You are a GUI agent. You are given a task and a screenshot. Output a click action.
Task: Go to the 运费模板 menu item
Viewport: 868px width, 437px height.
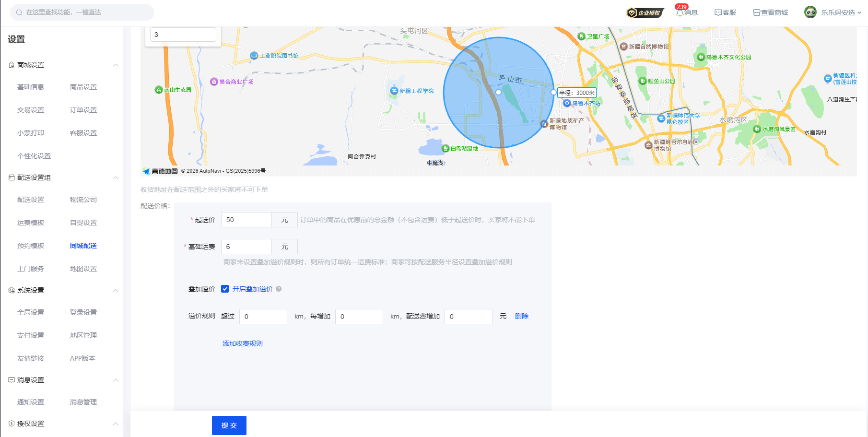[31, 223]
